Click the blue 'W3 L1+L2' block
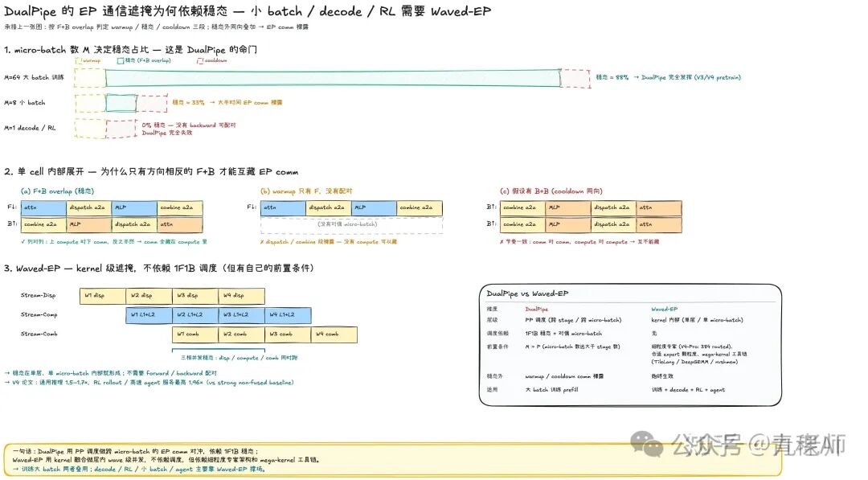868x480 pixels. click(241, 315)
